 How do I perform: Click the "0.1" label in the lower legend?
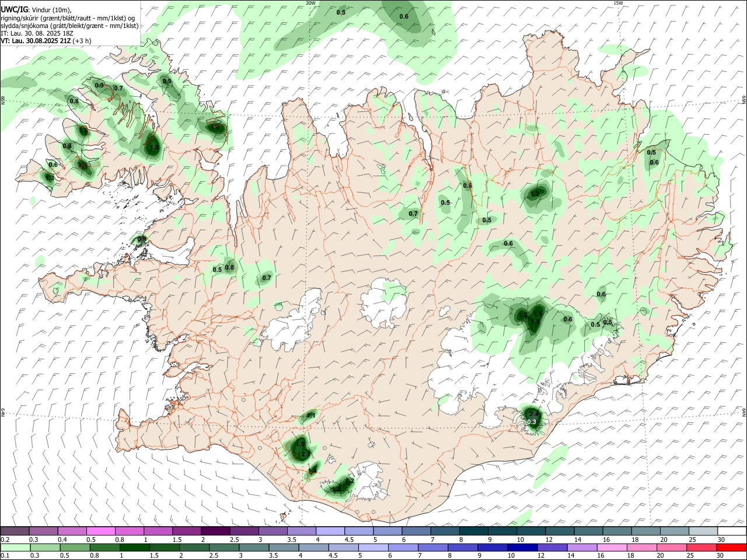(x=5, y=556)
